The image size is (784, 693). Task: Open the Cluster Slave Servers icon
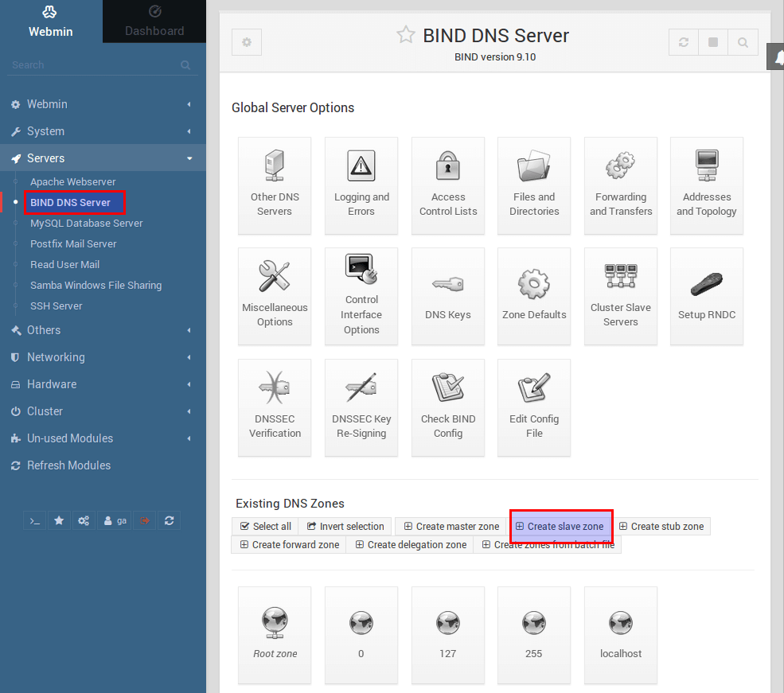pos(621,276)
